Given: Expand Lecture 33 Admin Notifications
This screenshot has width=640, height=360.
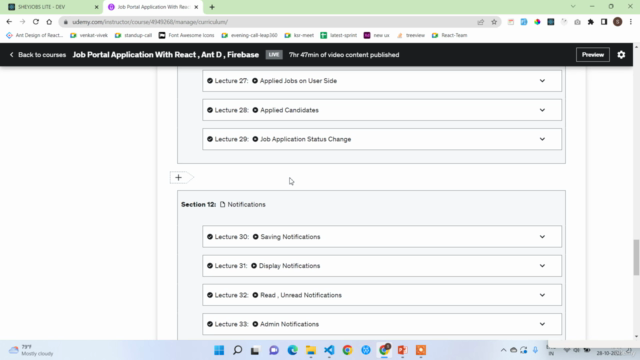Looking at the screenshot, I should [x=542, y=324].
